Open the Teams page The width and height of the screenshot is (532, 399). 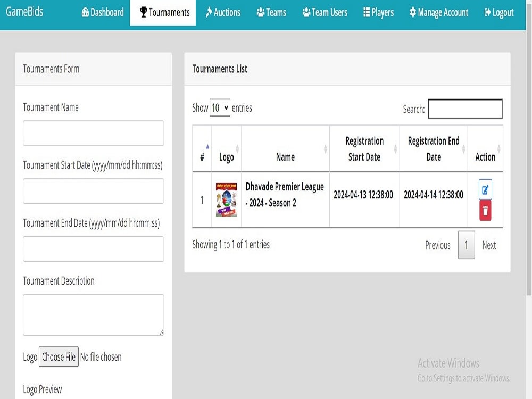pos(271,13)
